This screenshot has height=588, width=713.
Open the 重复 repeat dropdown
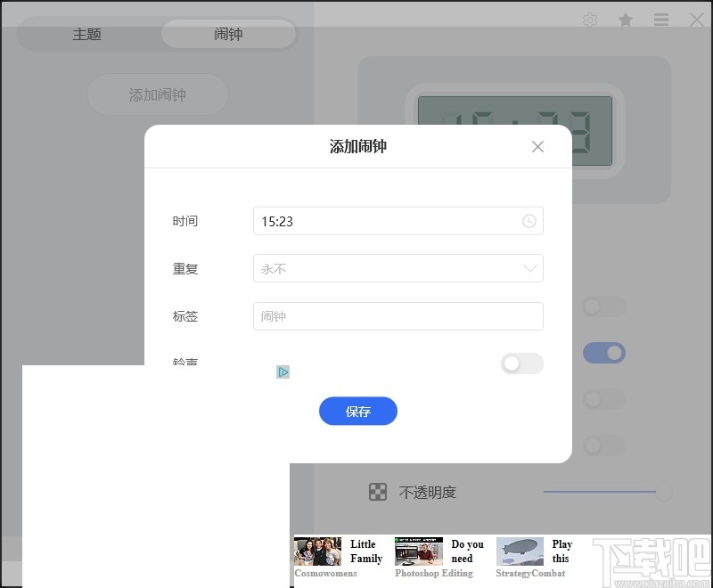click(x=397, y=268)
